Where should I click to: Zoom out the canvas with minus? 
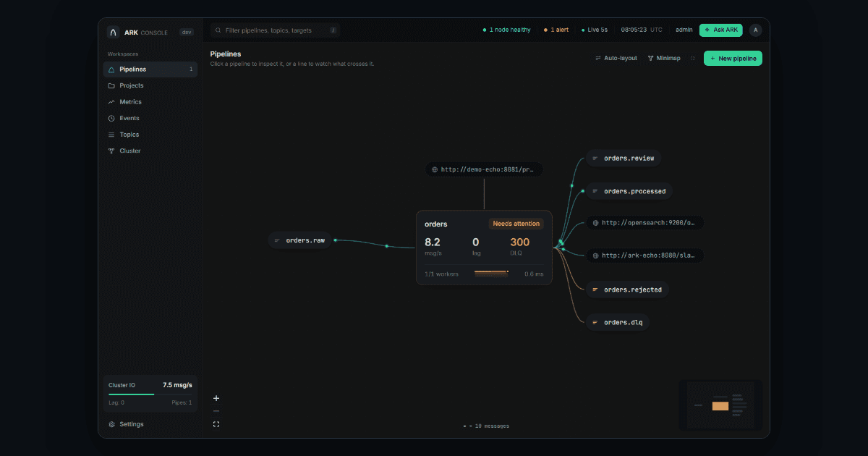216,411
